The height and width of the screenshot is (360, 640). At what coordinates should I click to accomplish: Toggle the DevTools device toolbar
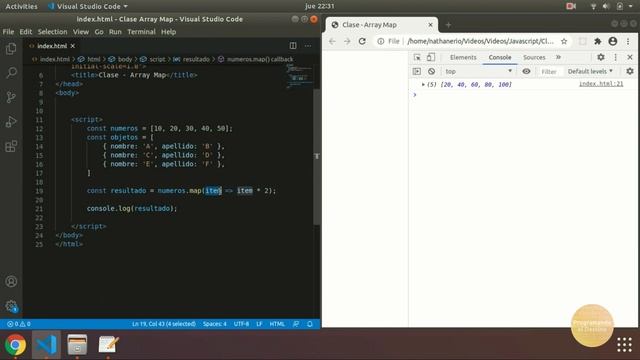tap(431, 57)
